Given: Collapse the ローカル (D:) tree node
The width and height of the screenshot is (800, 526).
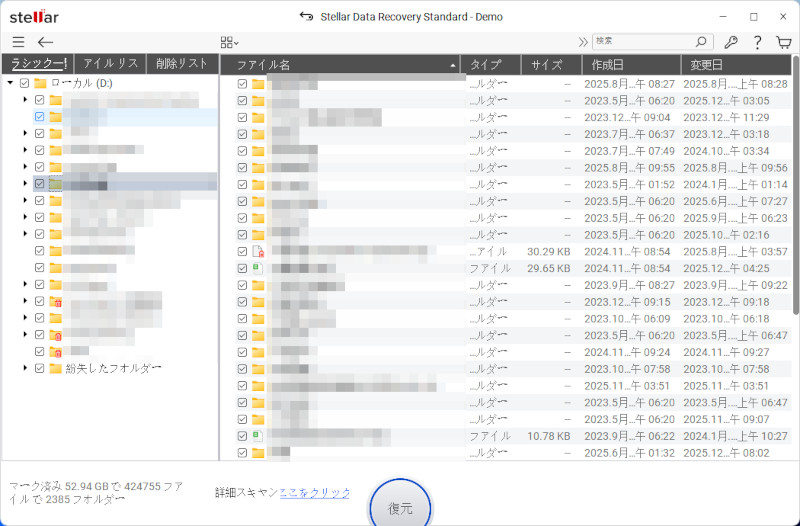Looking at the screenshot, I should pos(10,83).
